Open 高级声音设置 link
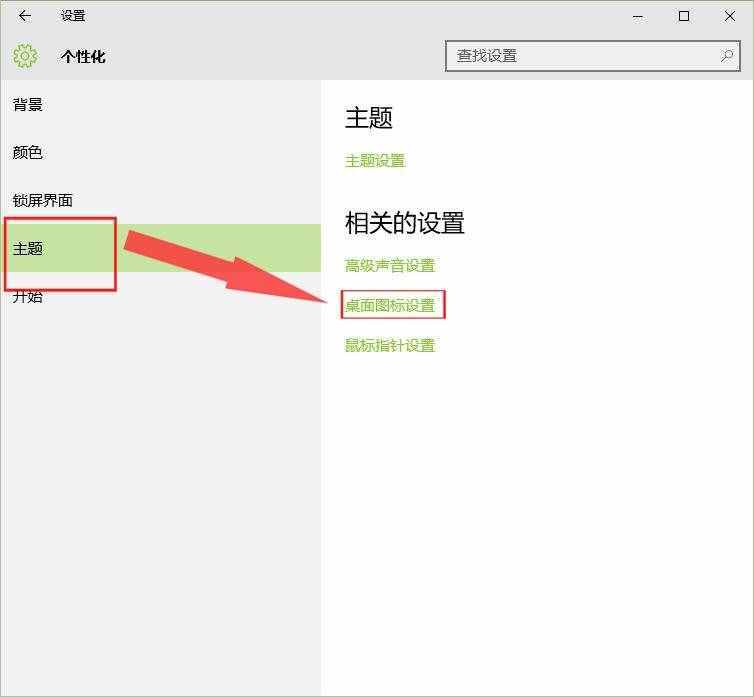 click(x=390, y=266)
